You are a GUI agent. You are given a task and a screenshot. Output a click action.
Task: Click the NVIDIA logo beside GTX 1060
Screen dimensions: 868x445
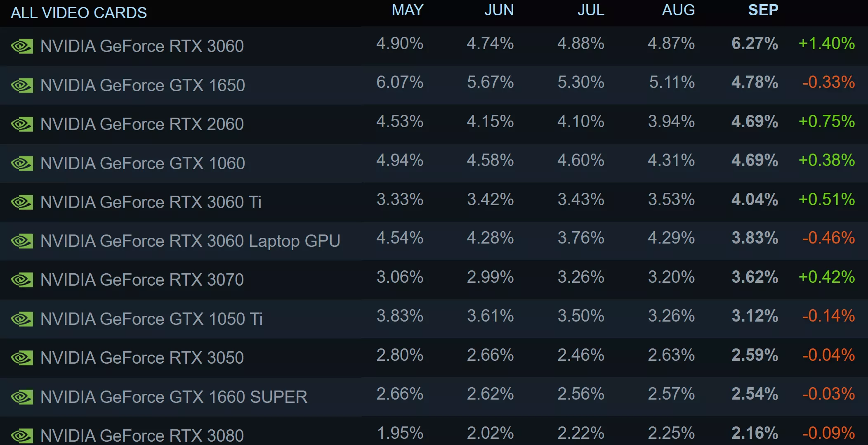click(x=22, y=163)
